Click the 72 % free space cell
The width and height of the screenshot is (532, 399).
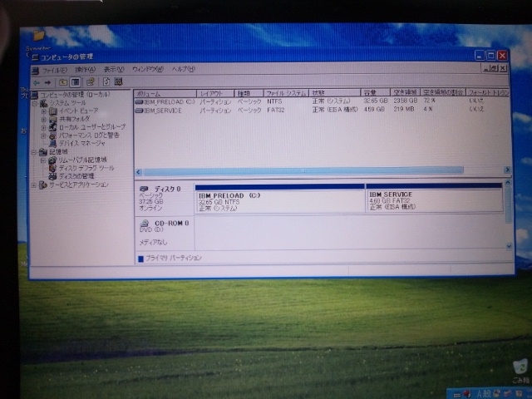click(x=429, y=101)
